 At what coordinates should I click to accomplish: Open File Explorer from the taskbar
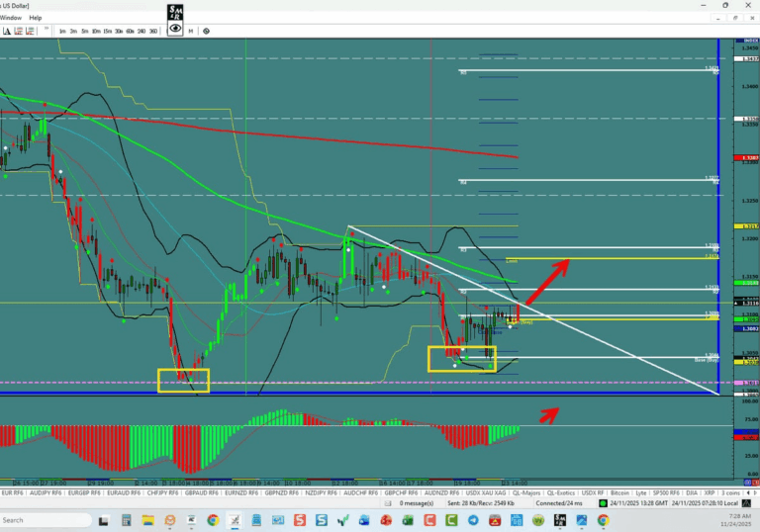147,521
